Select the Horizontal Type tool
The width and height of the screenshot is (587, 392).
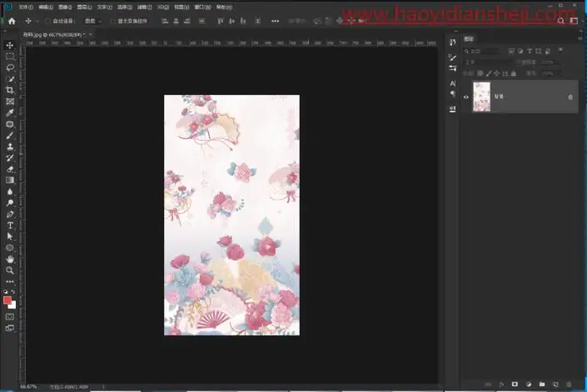click(10, 226)
